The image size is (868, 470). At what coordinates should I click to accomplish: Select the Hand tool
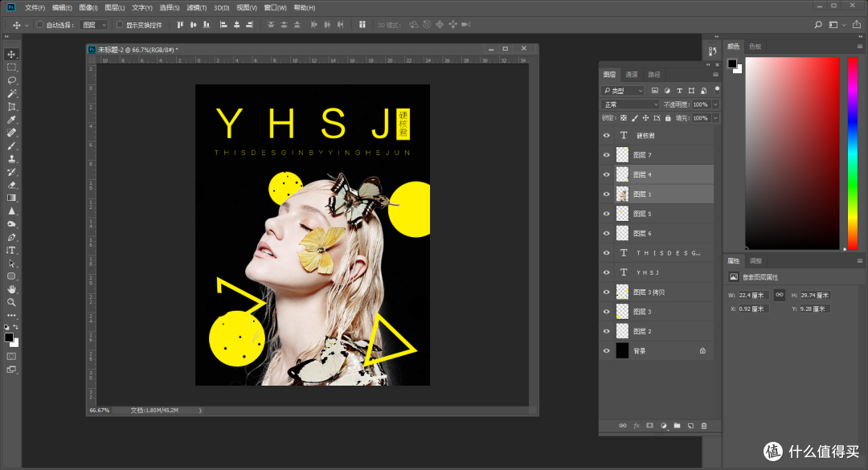(x=11, y=288)
